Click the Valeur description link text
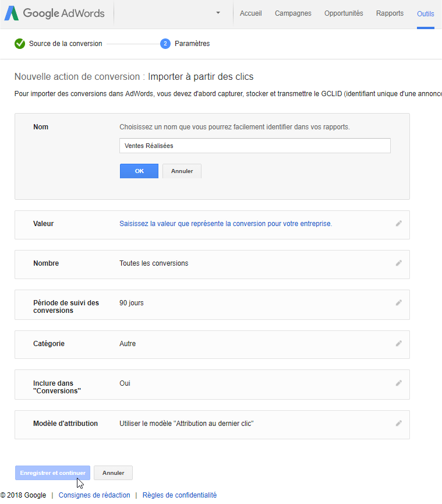442x504 pixels. coord(225,223)
